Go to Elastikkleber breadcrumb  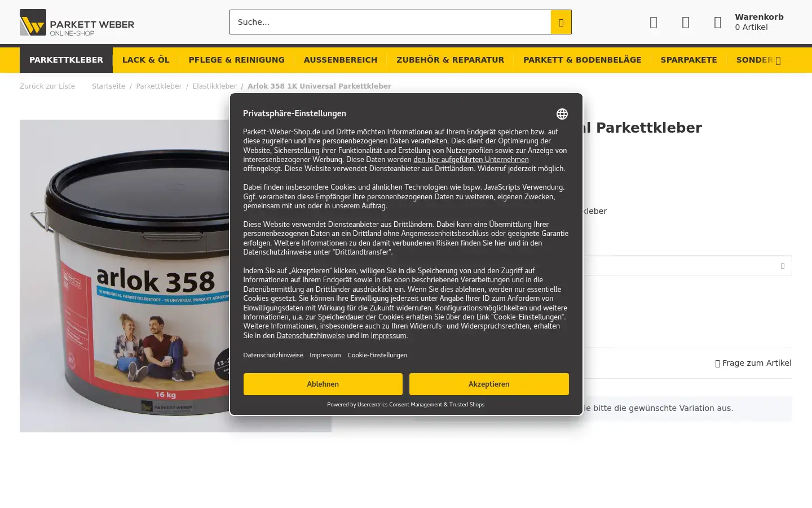[214, 86]
